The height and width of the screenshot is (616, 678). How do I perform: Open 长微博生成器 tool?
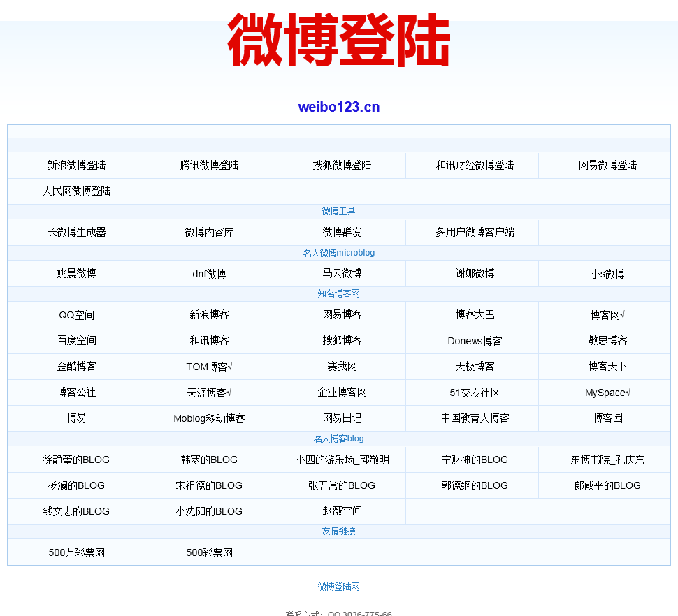tap(76, 233)
